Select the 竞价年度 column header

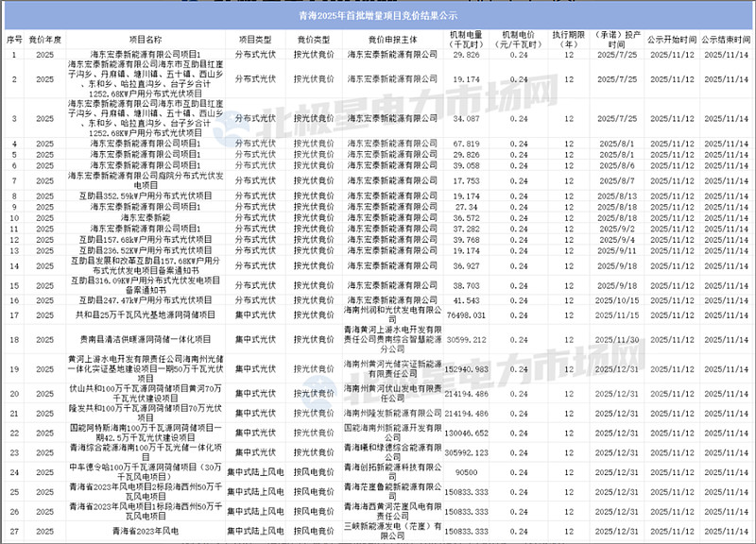[44, 40]
